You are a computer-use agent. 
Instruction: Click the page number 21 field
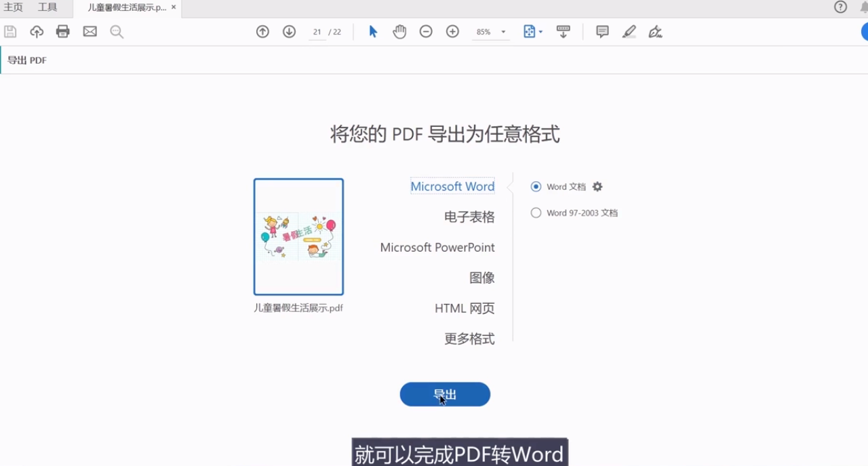(317, 32)
